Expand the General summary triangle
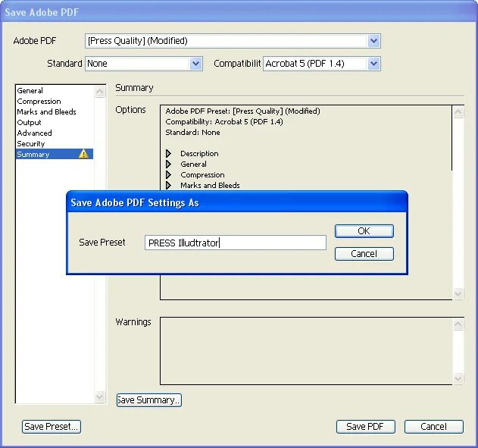Image resolution: width=478 pixels, height=448 pixels. pyautogui.click(x=168, y=164)
